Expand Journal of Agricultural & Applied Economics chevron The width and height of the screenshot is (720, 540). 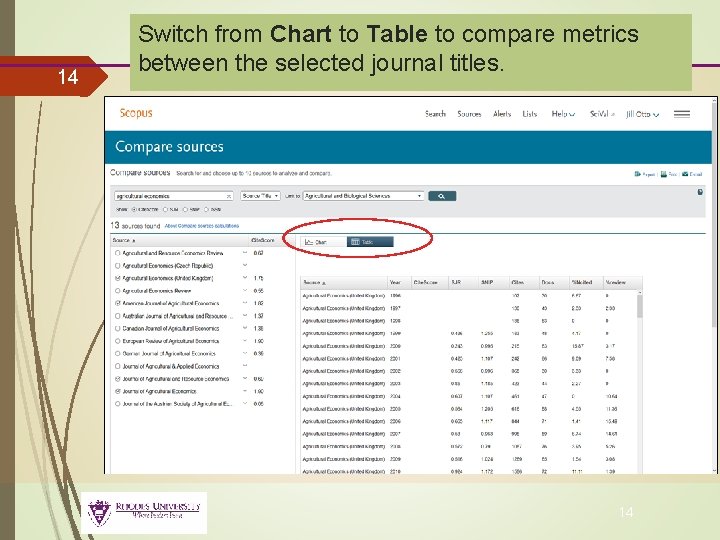(x=245, y=366)
